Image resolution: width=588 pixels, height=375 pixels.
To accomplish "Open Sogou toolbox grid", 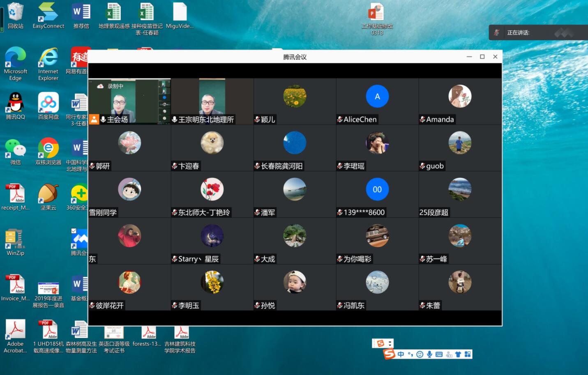I will click(x=468, y=354).
